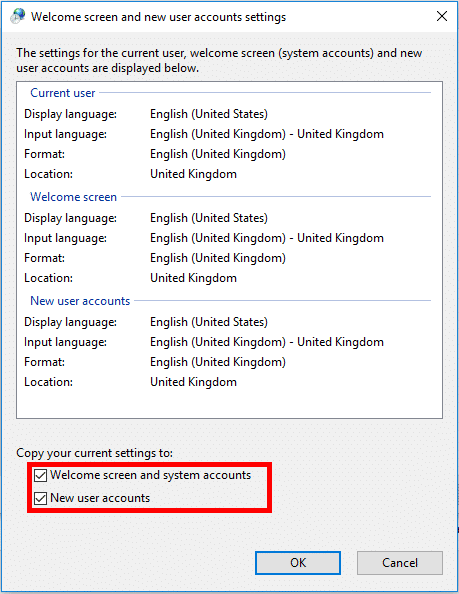
Task: Click the globe icon in the title bar
Action: tap(17, 16)
